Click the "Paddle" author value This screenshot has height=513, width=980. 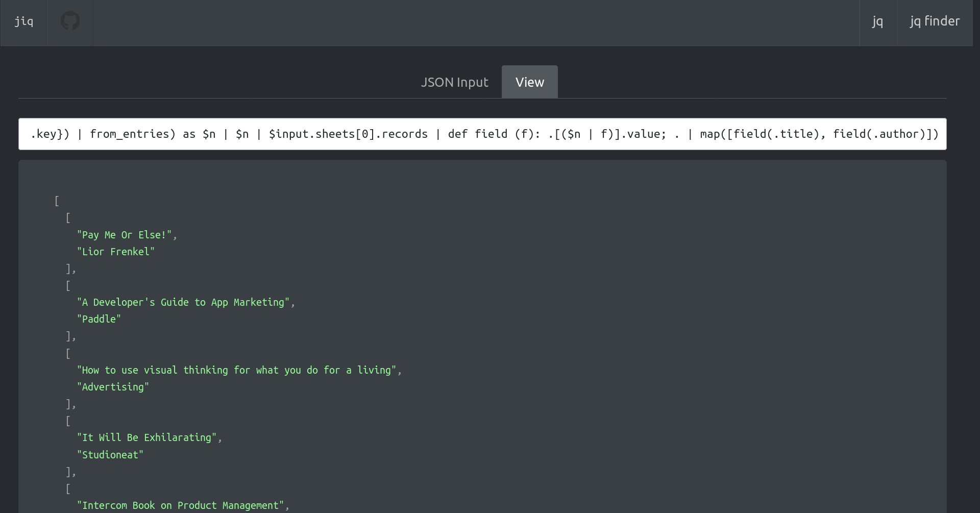(99, 319)
